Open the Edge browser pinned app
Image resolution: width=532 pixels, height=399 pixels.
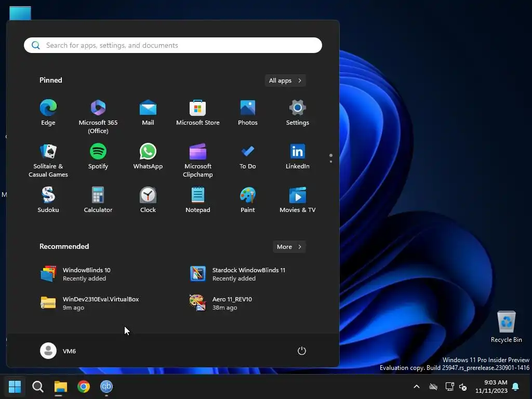point(48,113)
